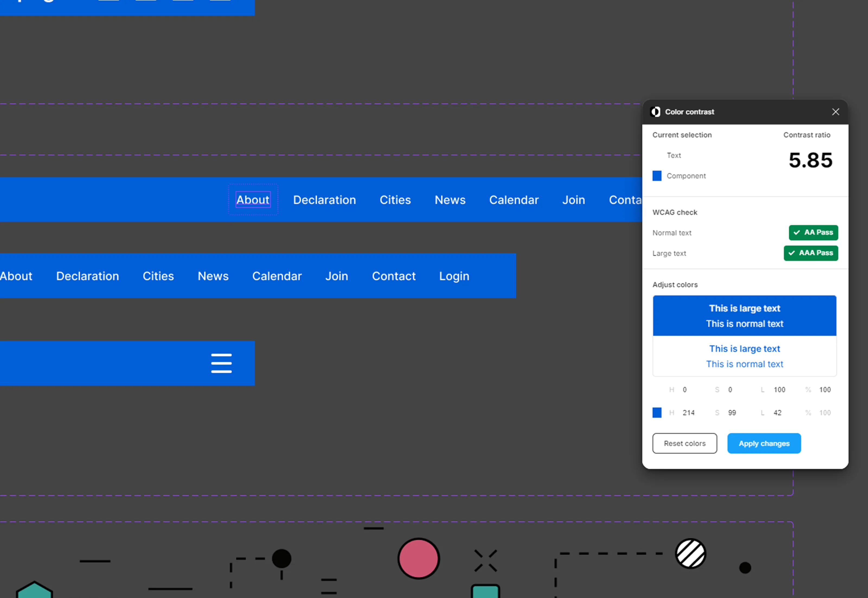This screenshot has width=868, height=598.
Task: Click Declaration in the top nav bar
Action: pos(324,200)
